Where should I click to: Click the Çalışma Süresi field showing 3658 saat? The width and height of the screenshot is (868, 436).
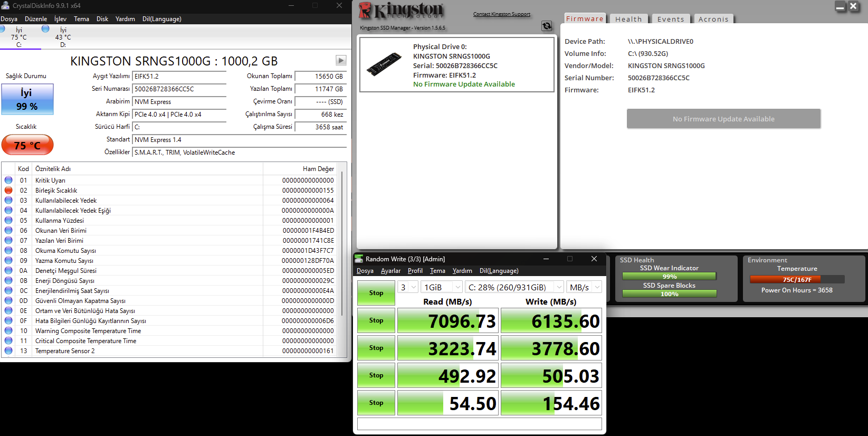click(x=320, y=127)
